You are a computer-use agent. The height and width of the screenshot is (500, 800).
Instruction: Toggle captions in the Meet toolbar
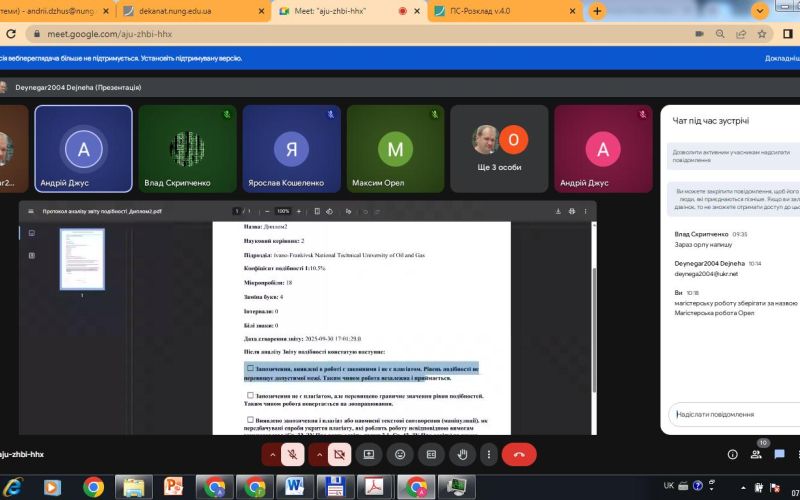[x=431, y=454]
